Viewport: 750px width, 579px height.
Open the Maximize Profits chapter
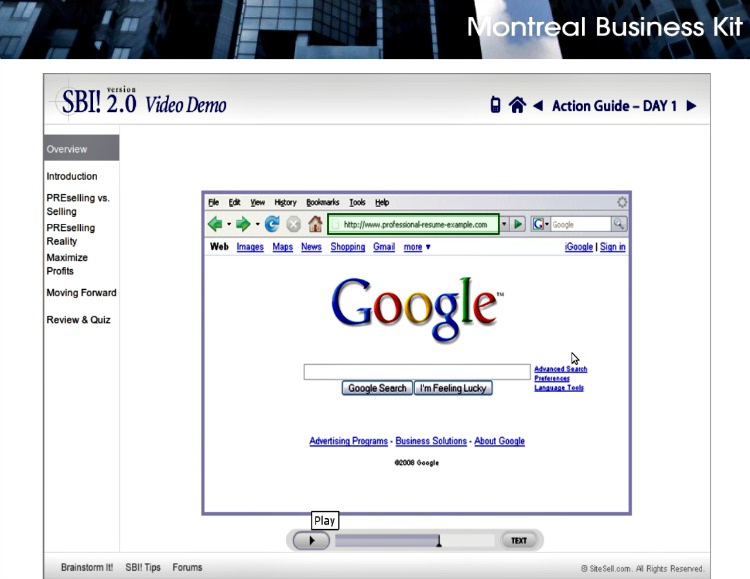pos(67,264)
